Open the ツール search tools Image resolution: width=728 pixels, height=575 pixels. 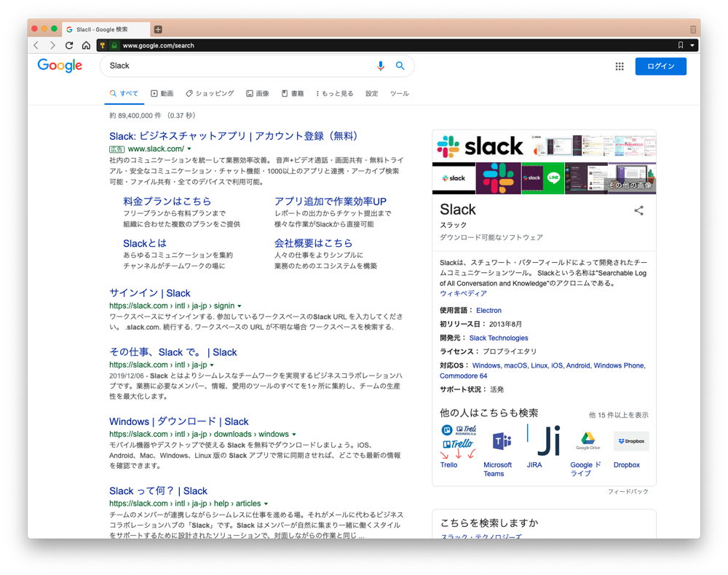[399, 93]
